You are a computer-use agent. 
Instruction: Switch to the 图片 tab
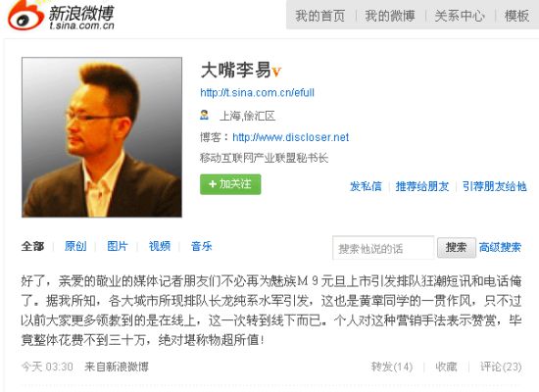coord(118,246)
